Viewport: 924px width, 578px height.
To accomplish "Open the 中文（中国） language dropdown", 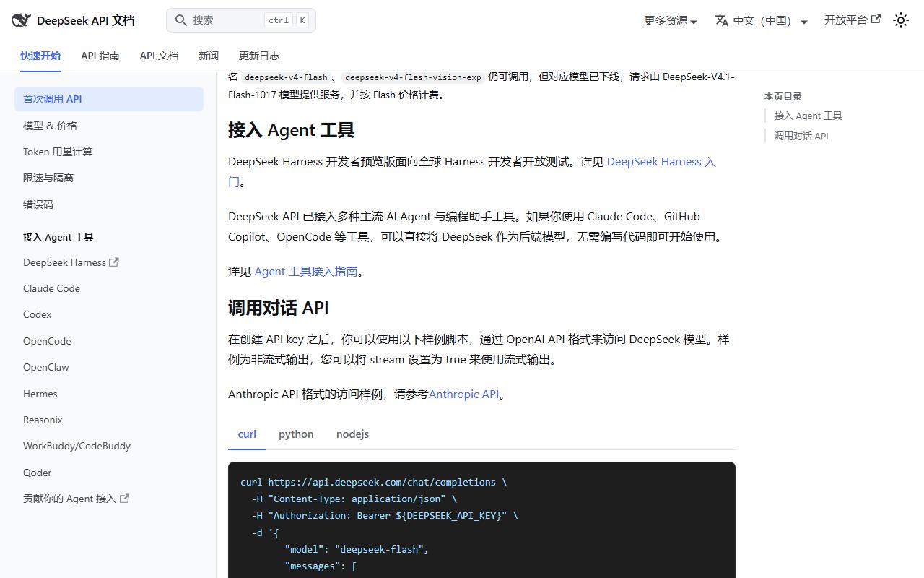I will tap(762, 20).
